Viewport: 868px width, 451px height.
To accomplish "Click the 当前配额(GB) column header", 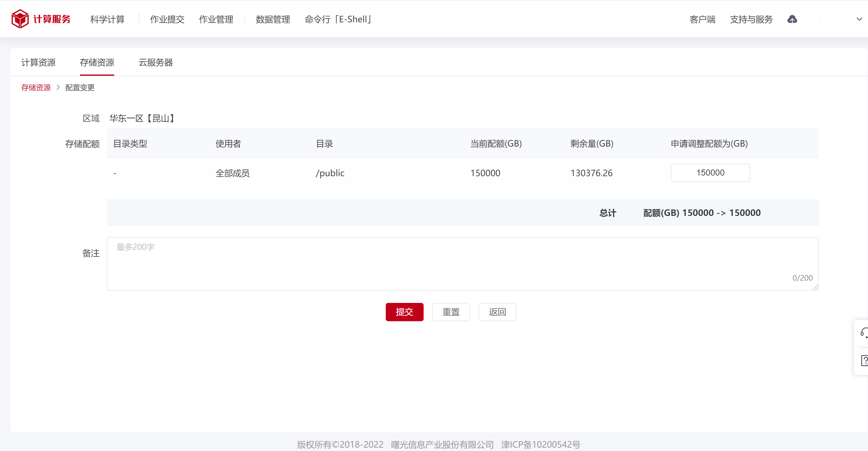I will [x=496, y=144].
